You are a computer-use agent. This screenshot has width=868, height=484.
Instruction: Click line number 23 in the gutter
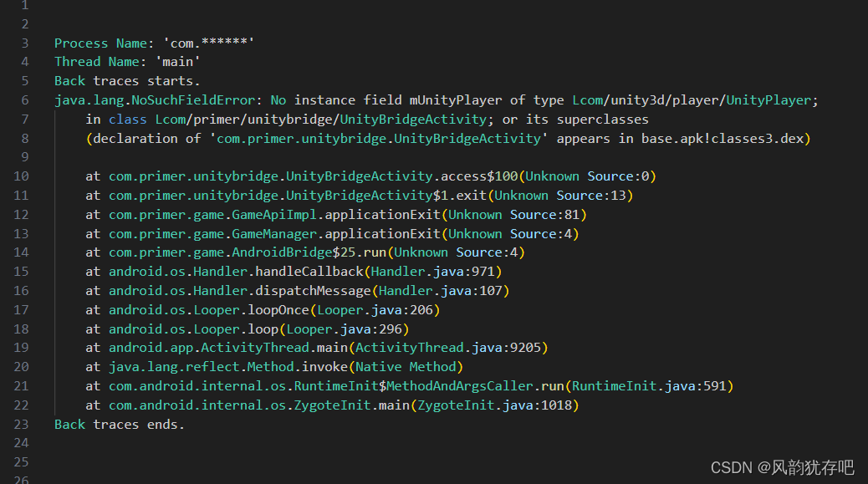21,425
